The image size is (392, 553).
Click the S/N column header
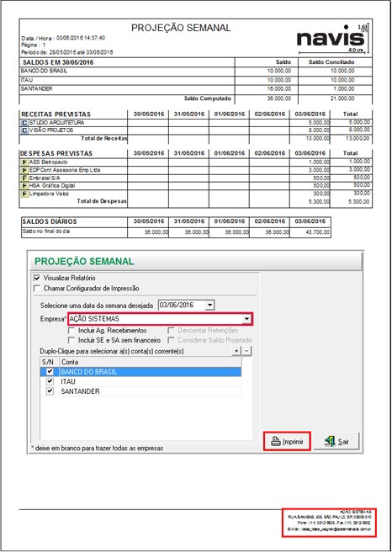(50, 362)
